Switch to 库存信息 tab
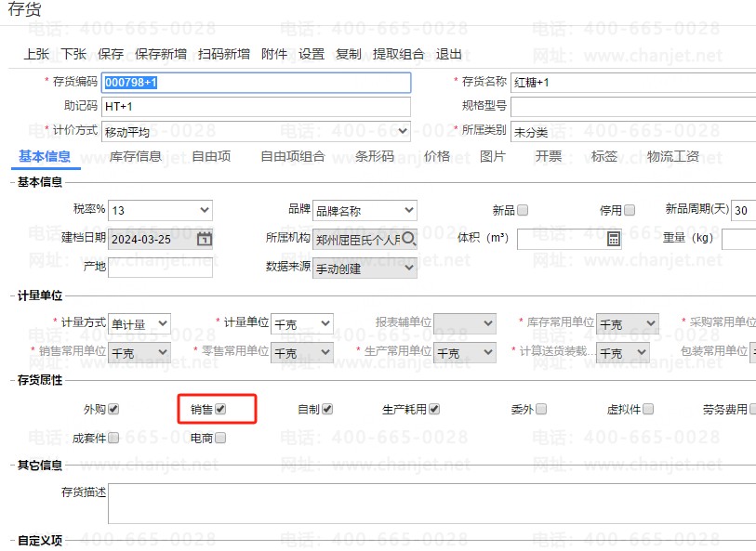 click(x=136, y=156)
